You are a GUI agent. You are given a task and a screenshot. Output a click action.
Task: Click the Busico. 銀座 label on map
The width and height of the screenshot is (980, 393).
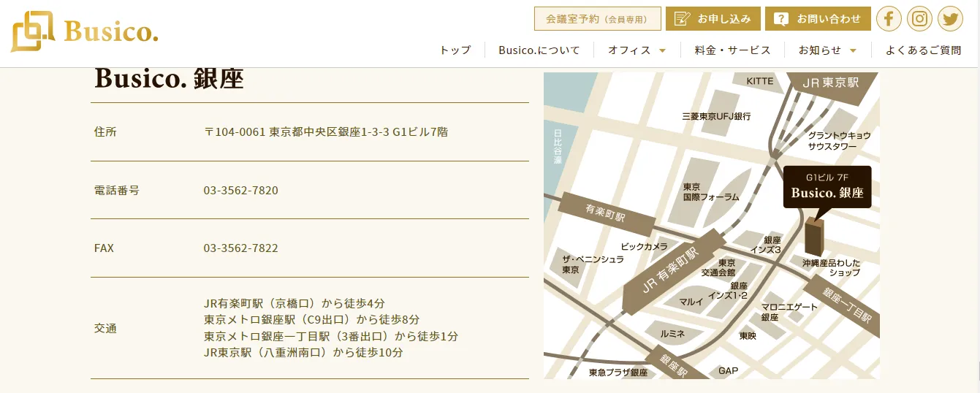pos(827,194)
